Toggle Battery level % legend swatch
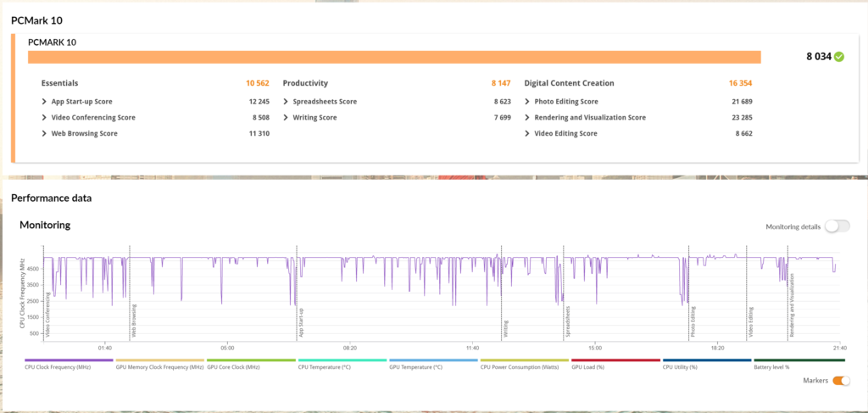 click(x=799, y=360)
